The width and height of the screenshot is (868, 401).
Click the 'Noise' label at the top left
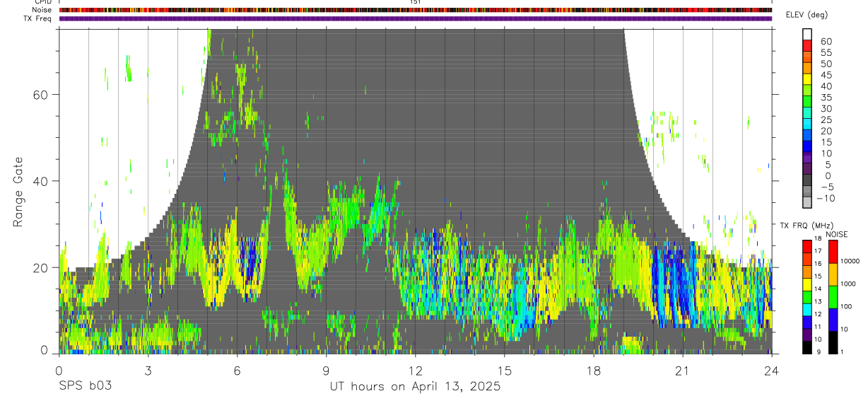coord(42,10)
